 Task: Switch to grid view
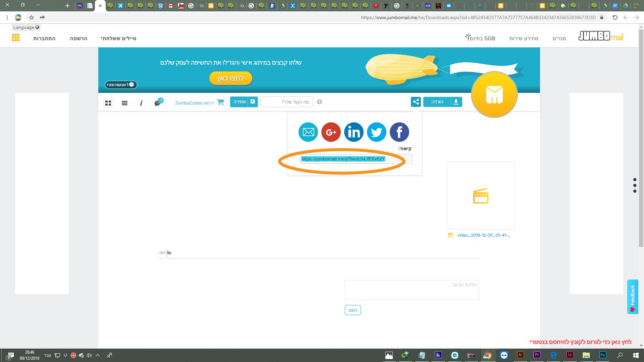(x=108, y=103)
